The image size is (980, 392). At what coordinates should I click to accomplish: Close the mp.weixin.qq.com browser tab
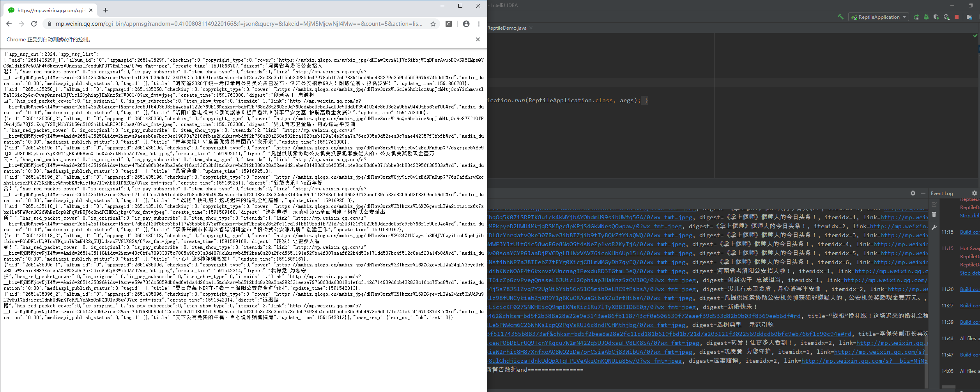(91, 11)
